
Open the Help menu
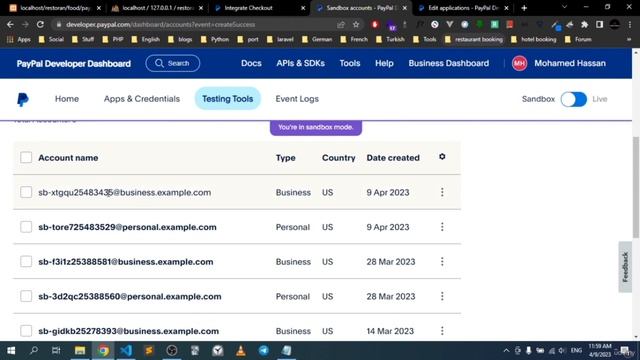click(384, 63)
